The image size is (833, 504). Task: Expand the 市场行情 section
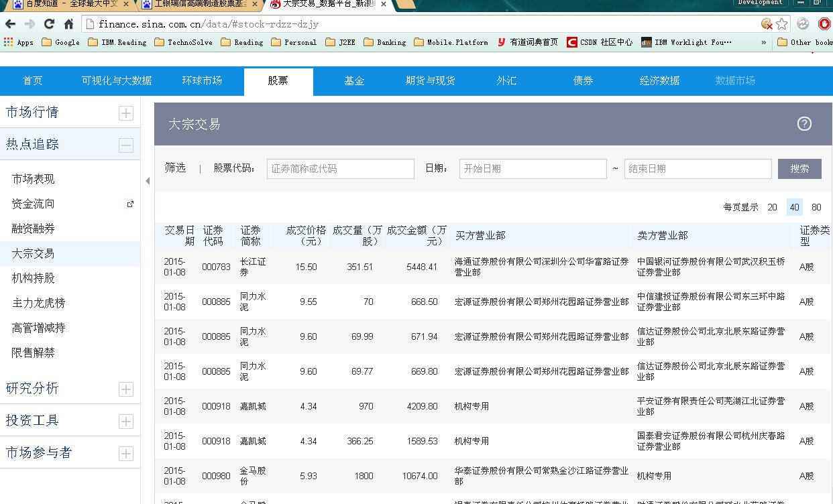point(125,113)
